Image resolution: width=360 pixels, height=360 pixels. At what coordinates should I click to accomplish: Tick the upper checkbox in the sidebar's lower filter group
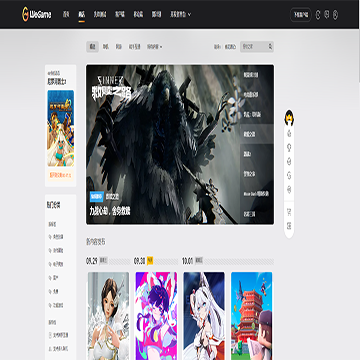[x=51, y=335]
